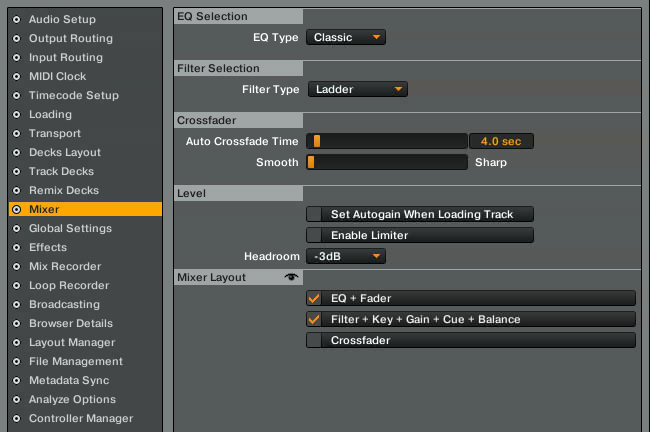Screen dimensions: 650x432
Task: Tick the Enable Limiter checkbox
Action: point(314,235)
